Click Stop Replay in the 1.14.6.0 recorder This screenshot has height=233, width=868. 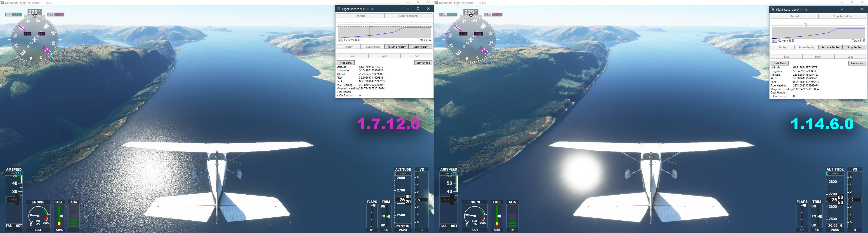[854, 47]
